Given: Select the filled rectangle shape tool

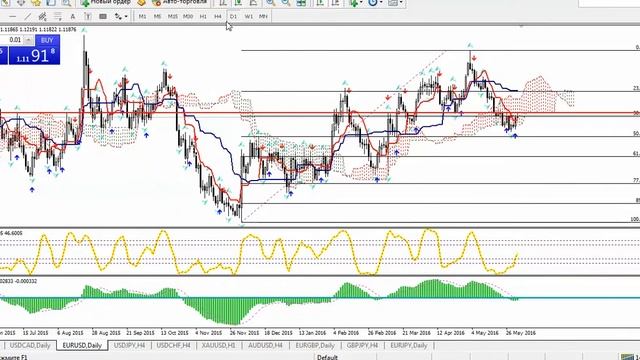Looking at the screenshot, I should pos(103,16).
